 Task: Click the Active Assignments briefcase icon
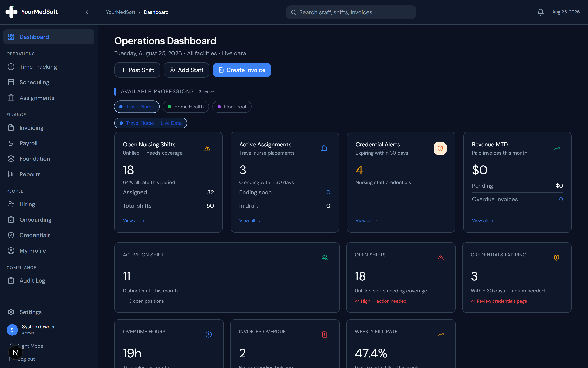(324, 148)
